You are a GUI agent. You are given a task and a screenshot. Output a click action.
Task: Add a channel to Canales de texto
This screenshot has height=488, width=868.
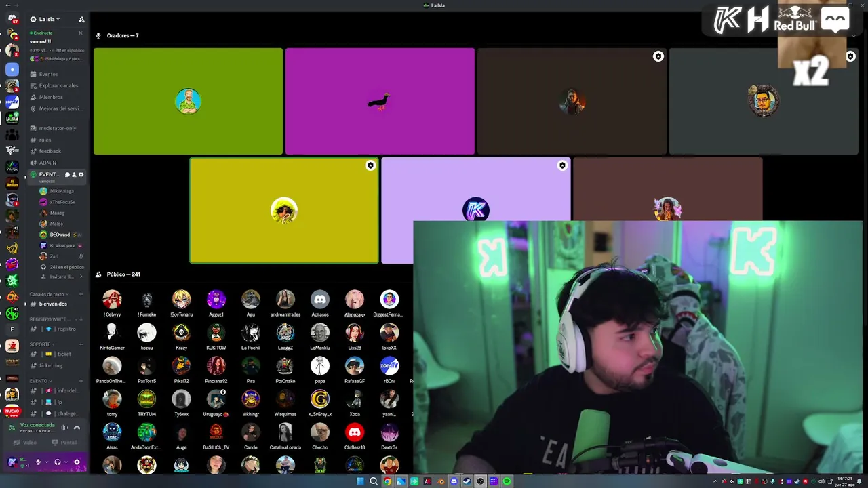click(x=81, y=294)
